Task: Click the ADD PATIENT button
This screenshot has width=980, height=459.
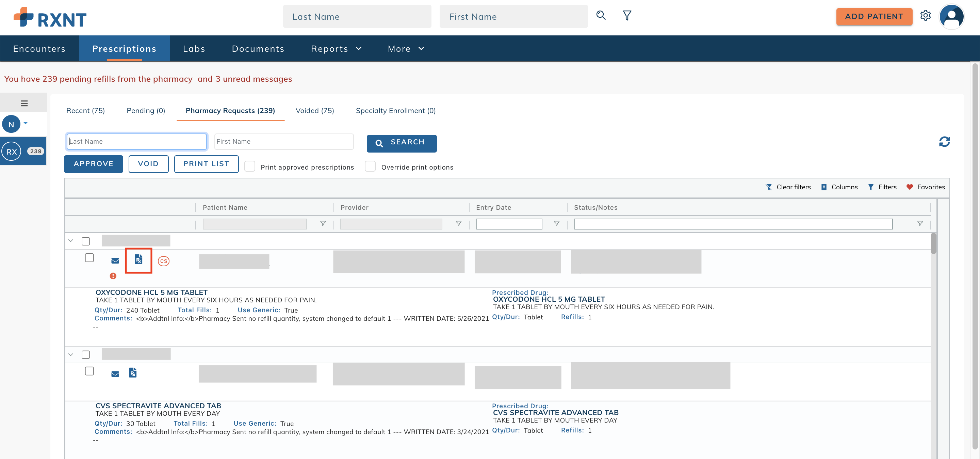Action: tap(874, 16)
